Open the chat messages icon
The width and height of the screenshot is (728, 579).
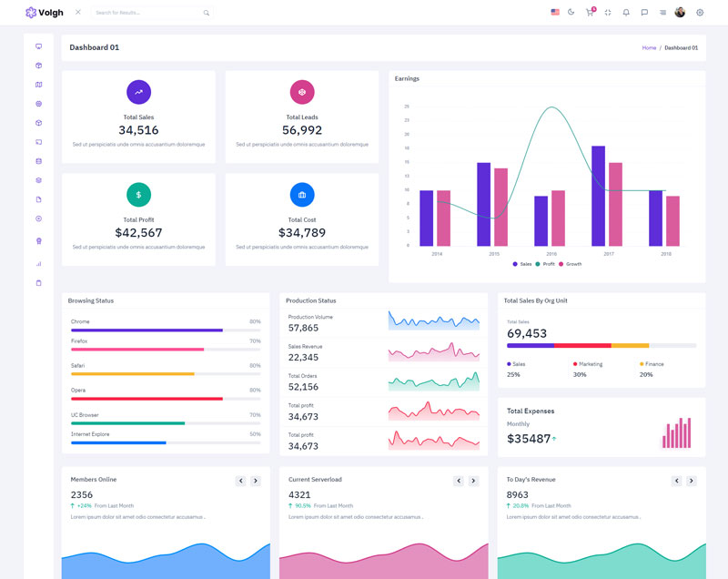(644, 13)
